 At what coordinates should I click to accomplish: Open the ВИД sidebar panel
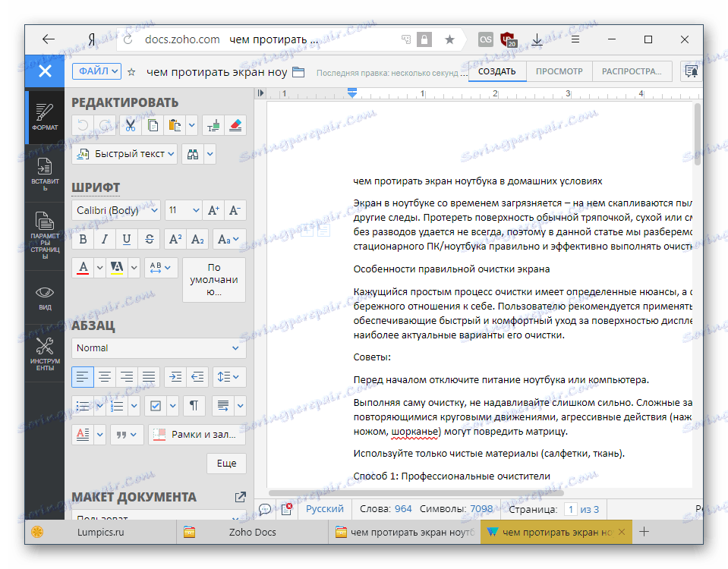45,297
